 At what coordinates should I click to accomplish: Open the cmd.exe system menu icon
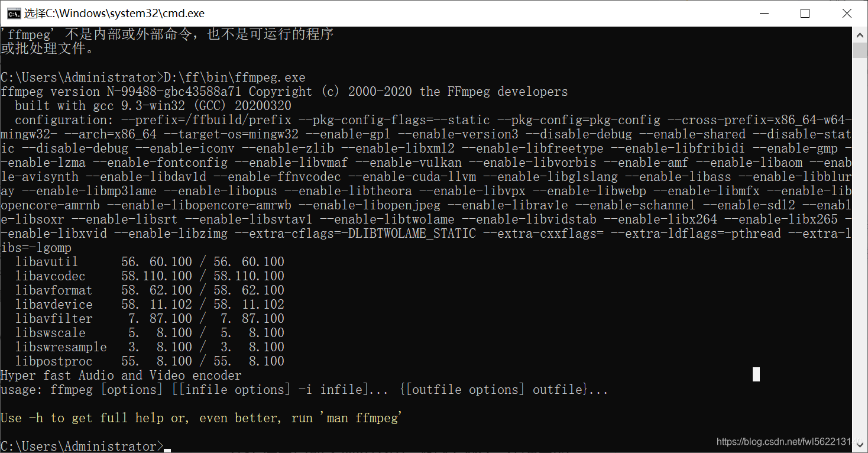tap(13, 13)
